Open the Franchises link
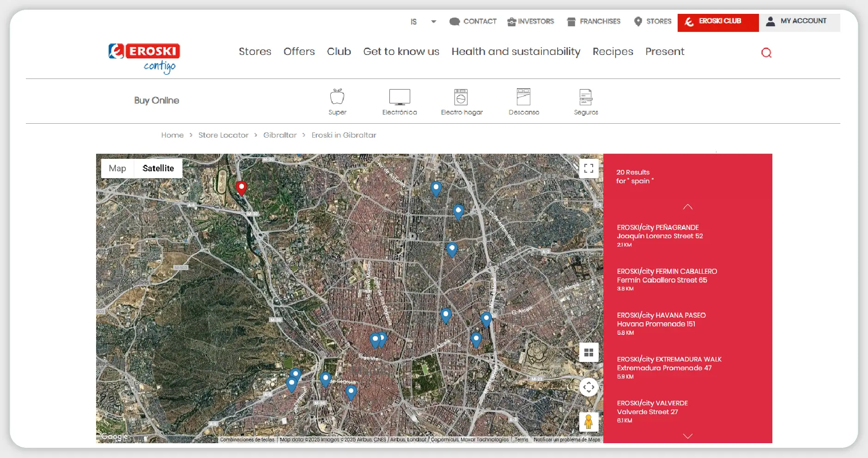 tap(594, 21)
